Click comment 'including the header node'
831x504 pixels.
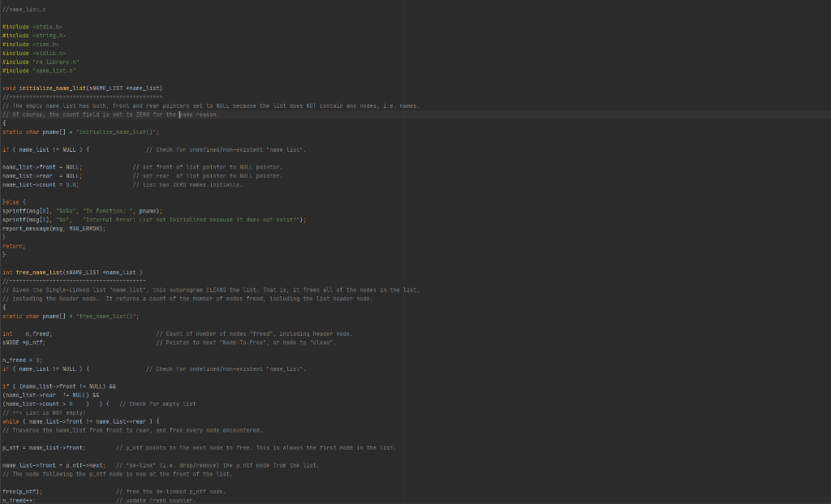[187, 299]
